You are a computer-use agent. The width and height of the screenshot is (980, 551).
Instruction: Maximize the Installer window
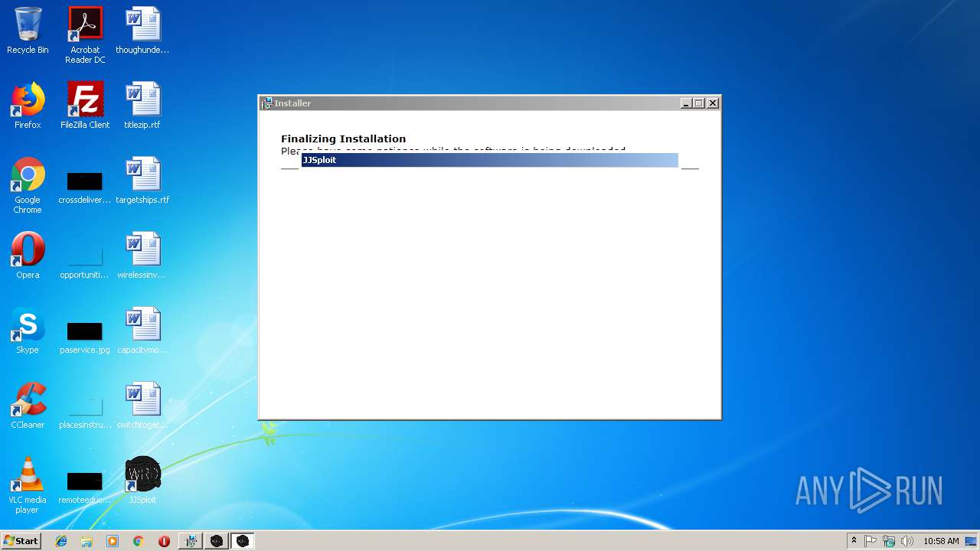coord(699,103)
